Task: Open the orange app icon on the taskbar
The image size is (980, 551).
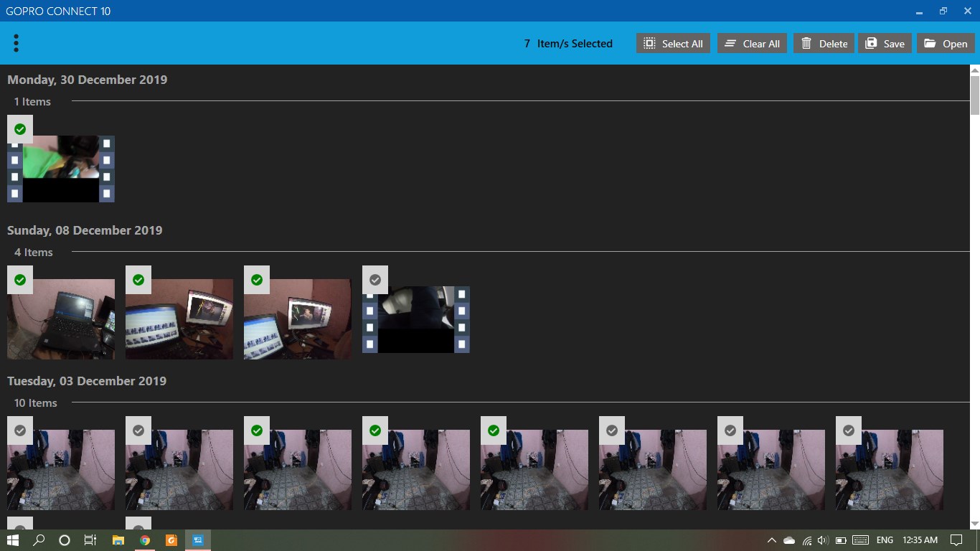Action: tap(171, 540)
